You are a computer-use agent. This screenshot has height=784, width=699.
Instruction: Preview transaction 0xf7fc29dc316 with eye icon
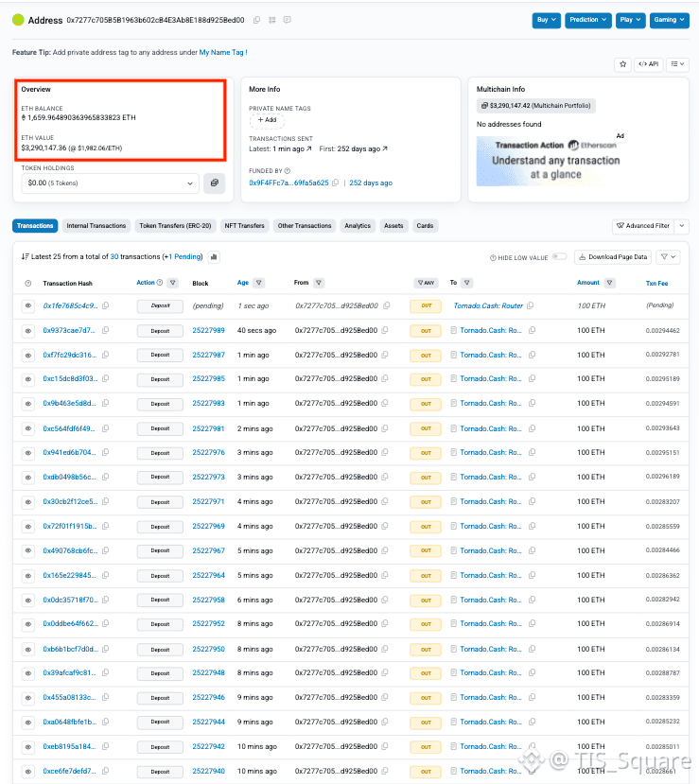[x=28, y=356]
